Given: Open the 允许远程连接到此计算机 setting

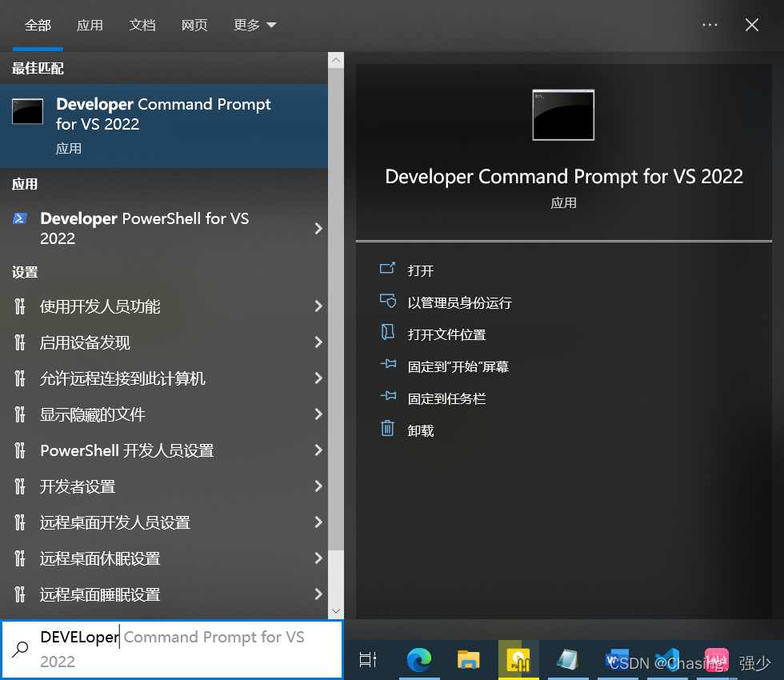Looking at the screenshot, I should pos(164,378).
